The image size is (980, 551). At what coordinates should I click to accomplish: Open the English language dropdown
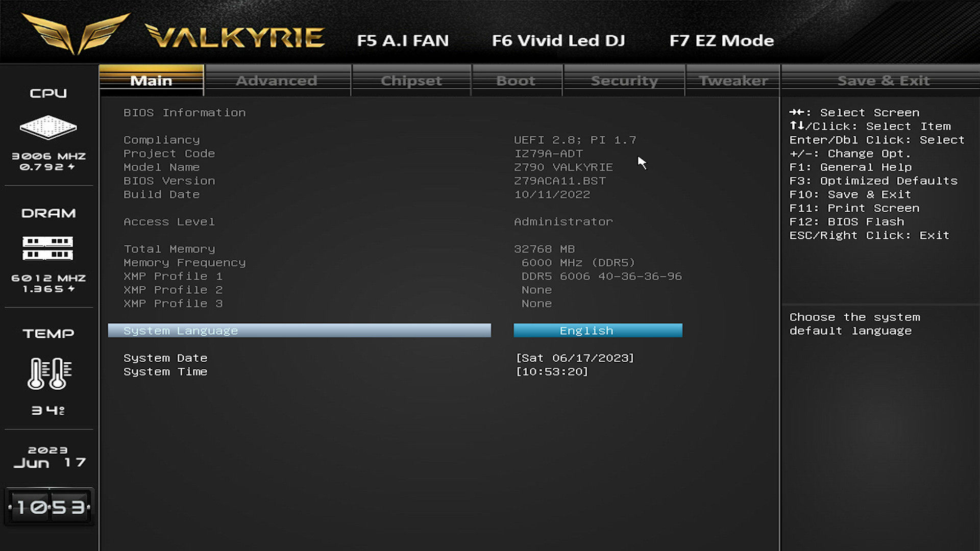pos(598,331)
